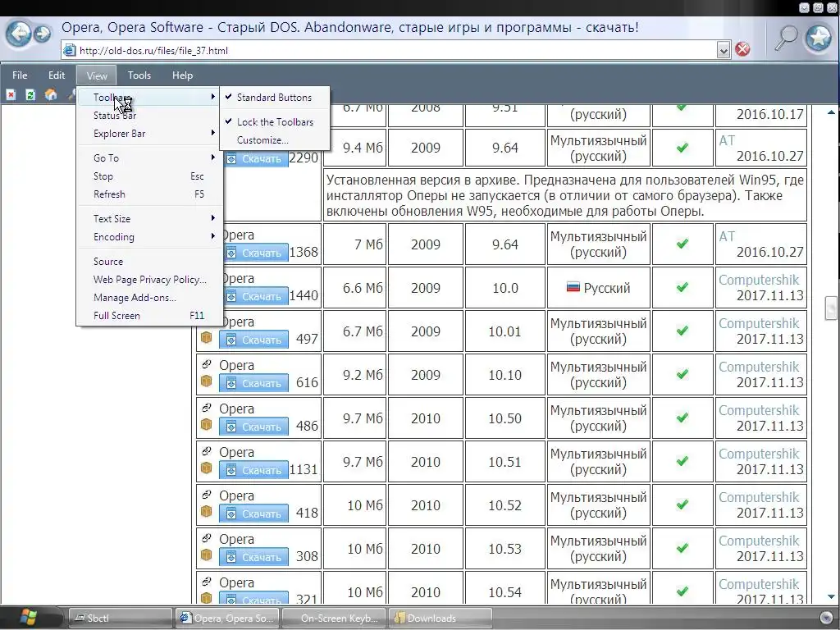This screenshot has height=630, width=840.
Task: Choose Refresh from the View menu
Action: [149, 194]
